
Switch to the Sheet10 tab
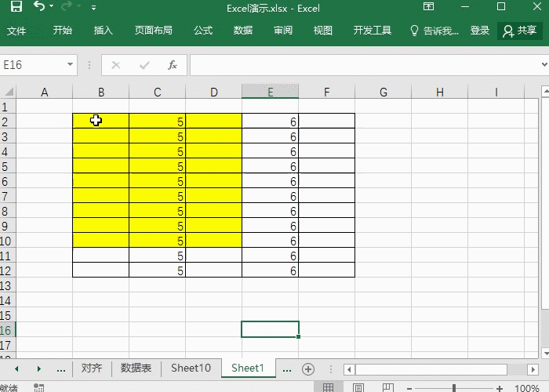[x=191, y=368]
